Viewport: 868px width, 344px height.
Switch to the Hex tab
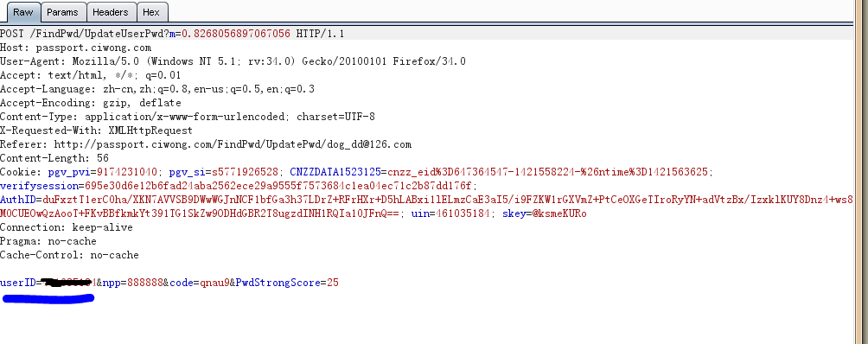151,12
